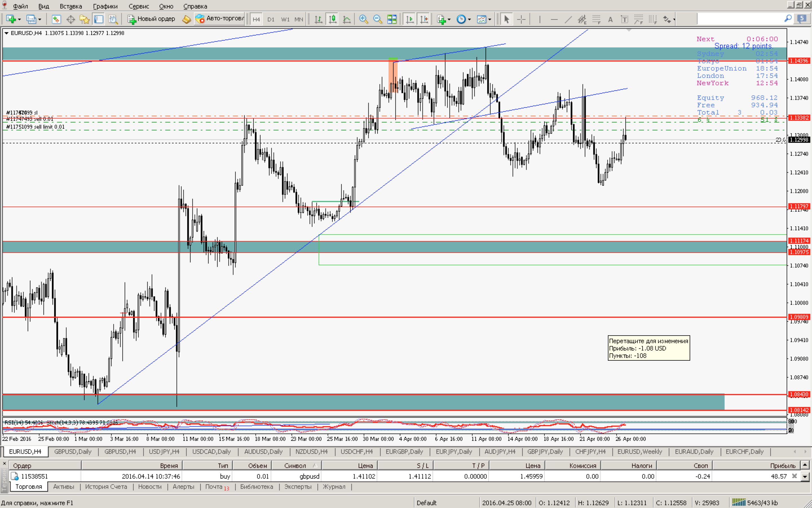This screenshot has height=508, width=812.
Task: Click the search magnifier icon
Action: coord(788,18)
